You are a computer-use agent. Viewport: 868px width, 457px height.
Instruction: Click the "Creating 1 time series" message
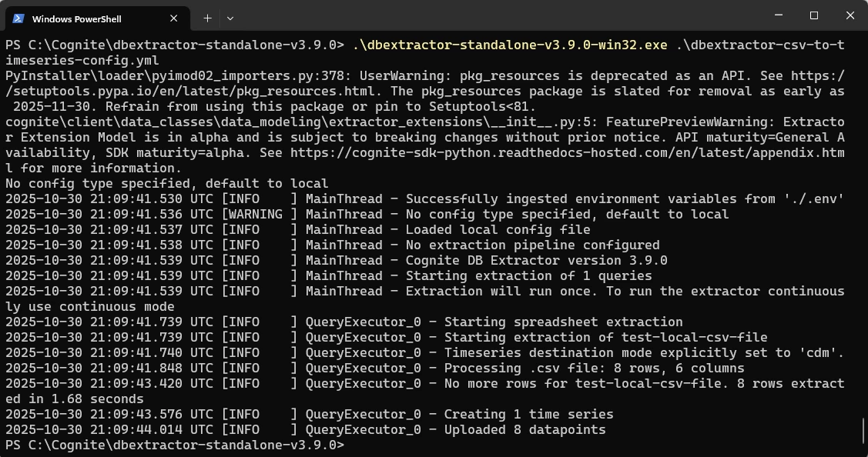(x=528, y=414)
